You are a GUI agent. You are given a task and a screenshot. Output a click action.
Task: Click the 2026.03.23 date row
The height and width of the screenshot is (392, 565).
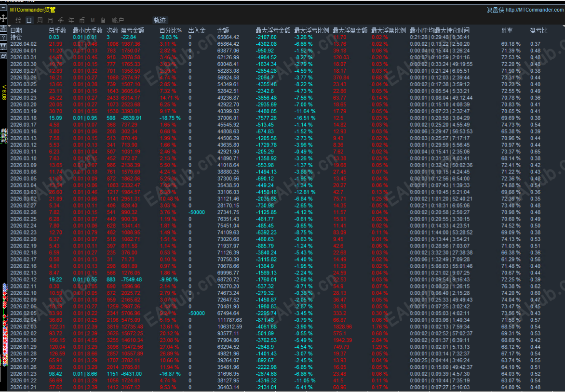point(24,98)
